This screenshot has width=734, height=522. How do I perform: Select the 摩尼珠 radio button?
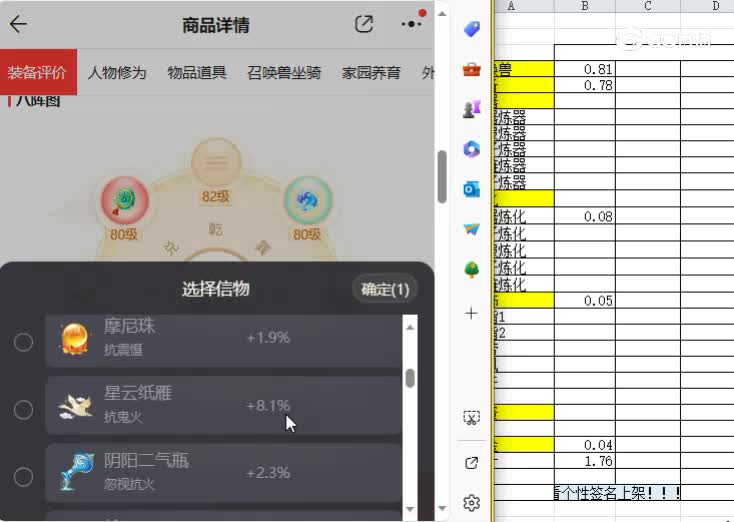point(23,342)
